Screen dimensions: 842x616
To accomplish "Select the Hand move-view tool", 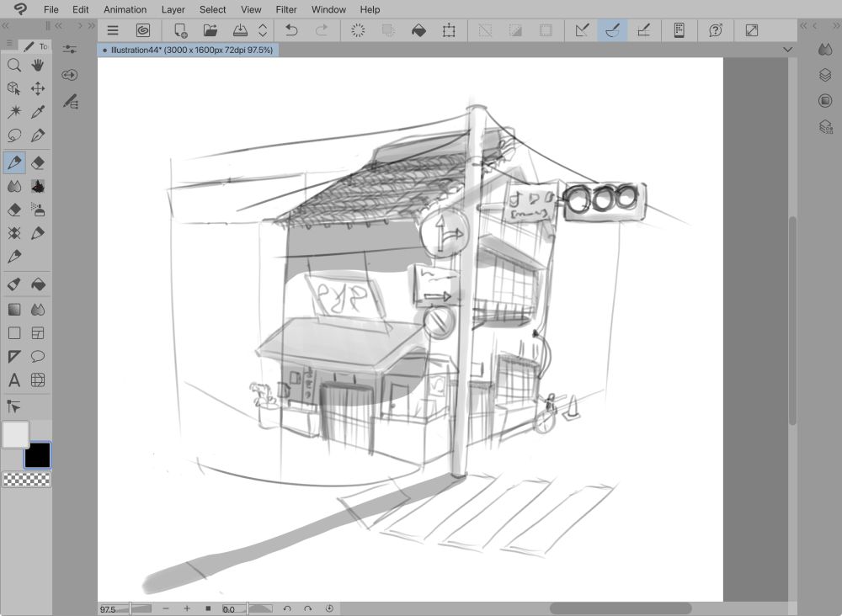I will click(x=38, y=66).
